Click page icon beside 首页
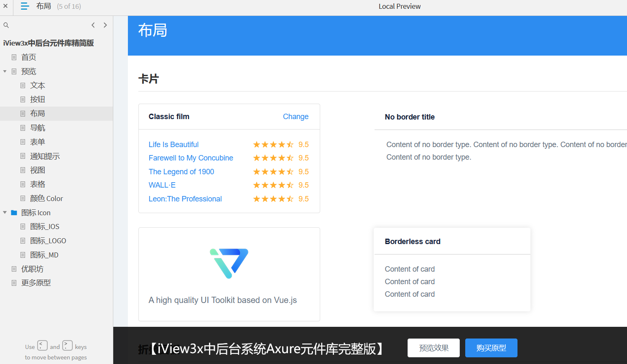 [x=14, y=57]
